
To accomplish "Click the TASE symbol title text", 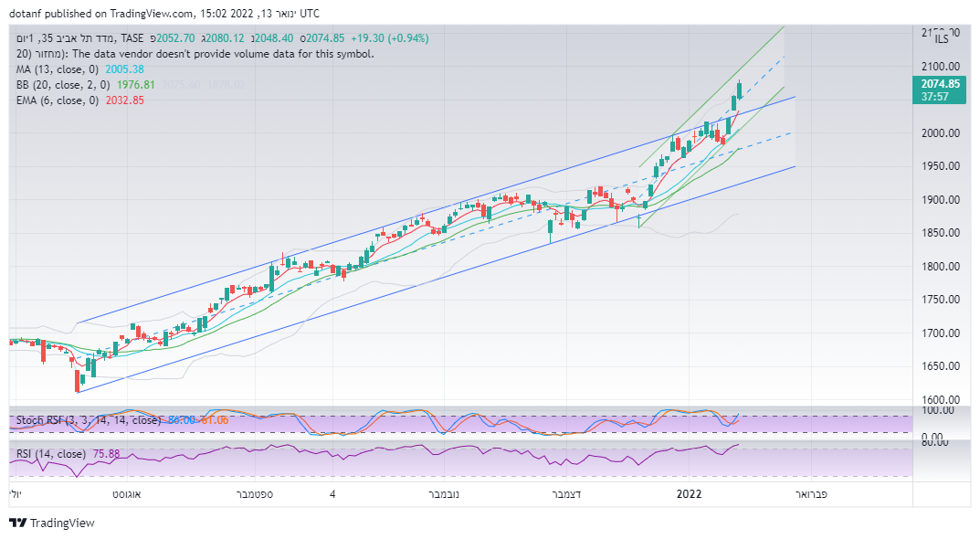I will [80, 38].
